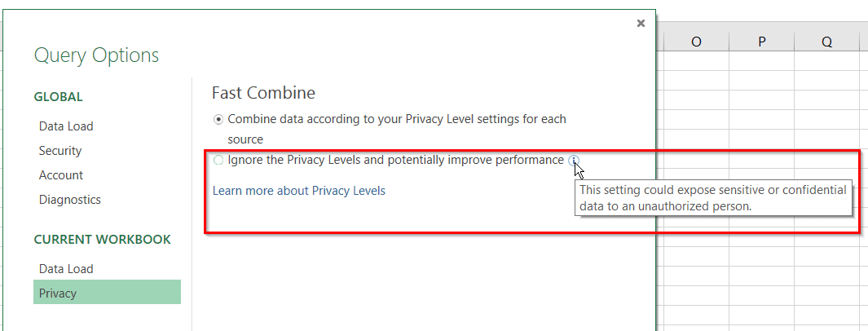
Task: Open Data Load under CURRENT WORKBOOK
Action: tap(66, 269)
